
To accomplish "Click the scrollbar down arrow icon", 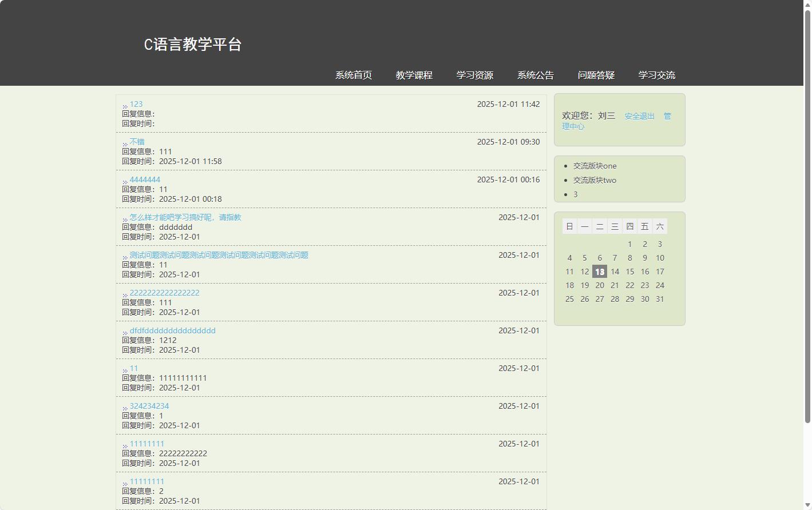I will 808,505.
